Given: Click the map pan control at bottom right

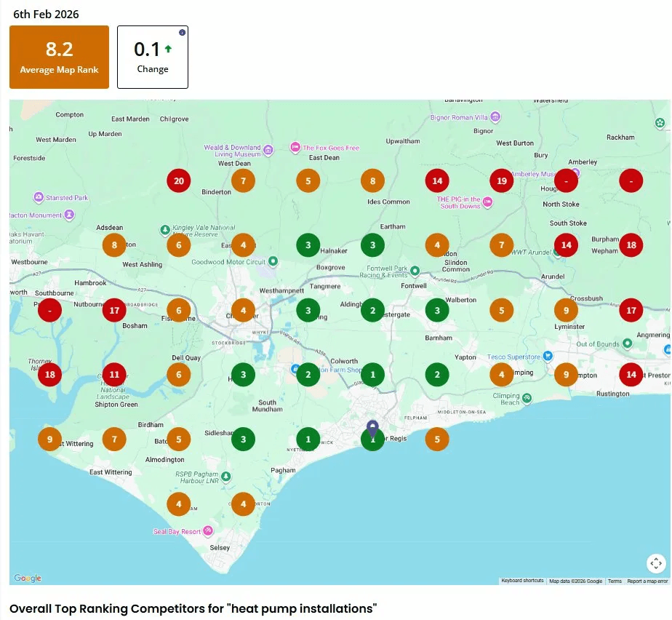Looking at the screenshot, I should tap(656, 563).
